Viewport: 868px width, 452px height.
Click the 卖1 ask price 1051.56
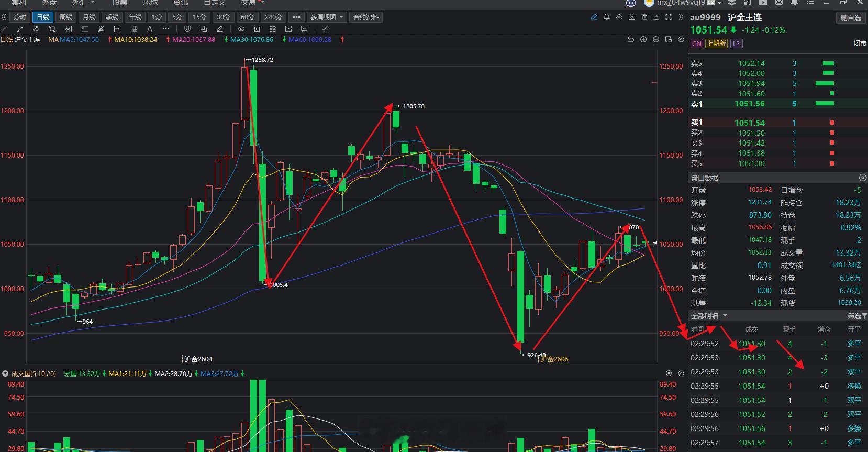[750, 104]
